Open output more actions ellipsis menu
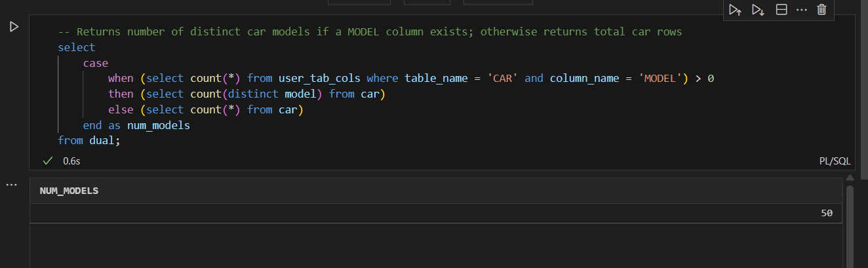This screenshot has width=868, height=268. (10, 185)
